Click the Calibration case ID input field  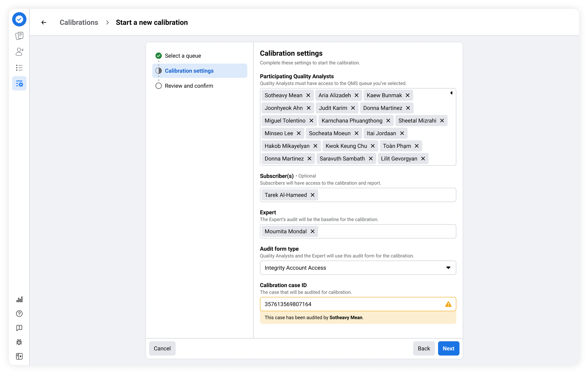[352, 304]
